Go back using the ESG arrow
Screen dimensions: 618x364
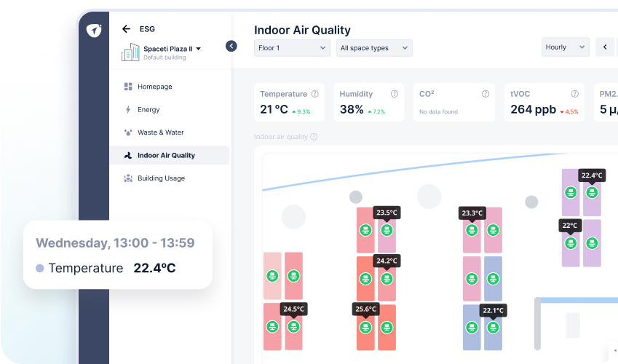pyautogui.click(x=126, y=29)
